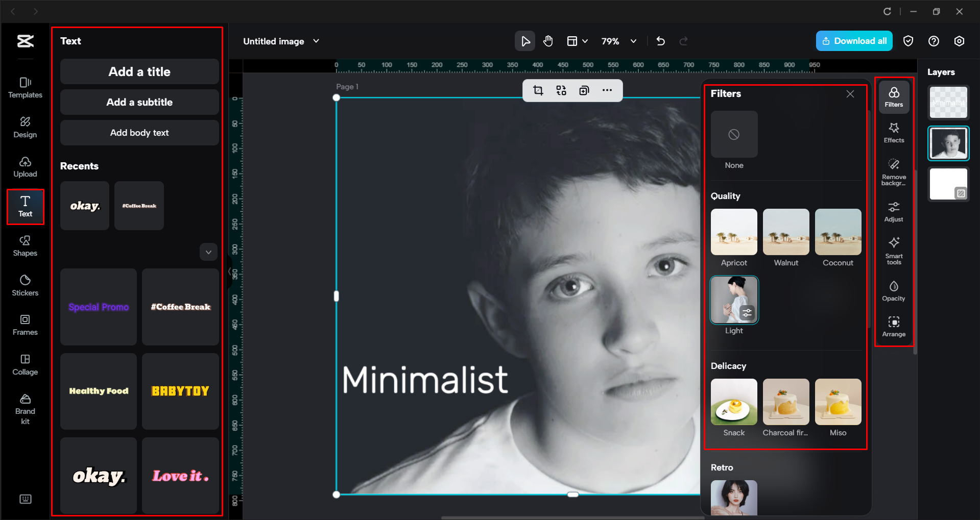Click the Download all button

coord(853,41)
